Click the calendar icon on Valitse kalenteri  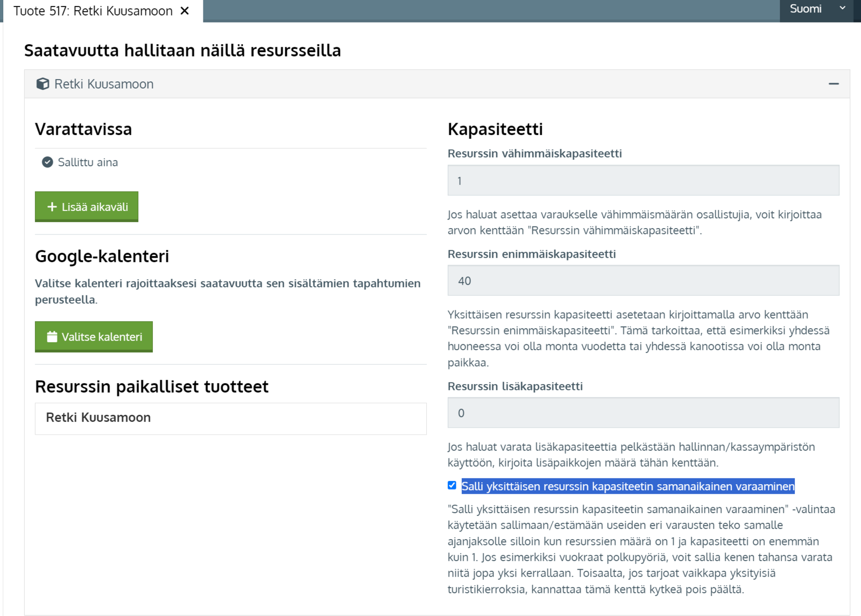pos(52,337)
